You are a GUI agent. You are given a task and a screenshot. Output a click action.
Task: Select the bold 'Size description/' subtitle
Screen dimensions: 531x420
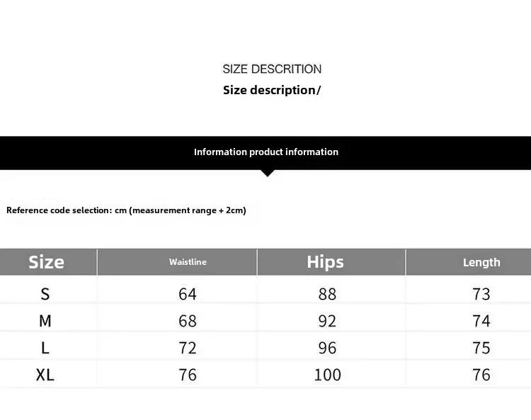[272, 90]
